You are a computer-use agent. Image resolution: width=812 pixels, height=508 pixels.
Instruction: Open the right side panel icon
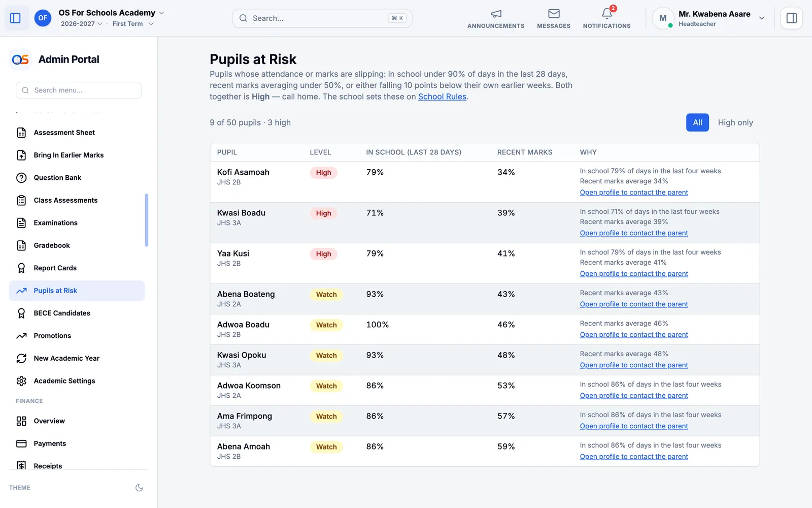click(791, 18)
